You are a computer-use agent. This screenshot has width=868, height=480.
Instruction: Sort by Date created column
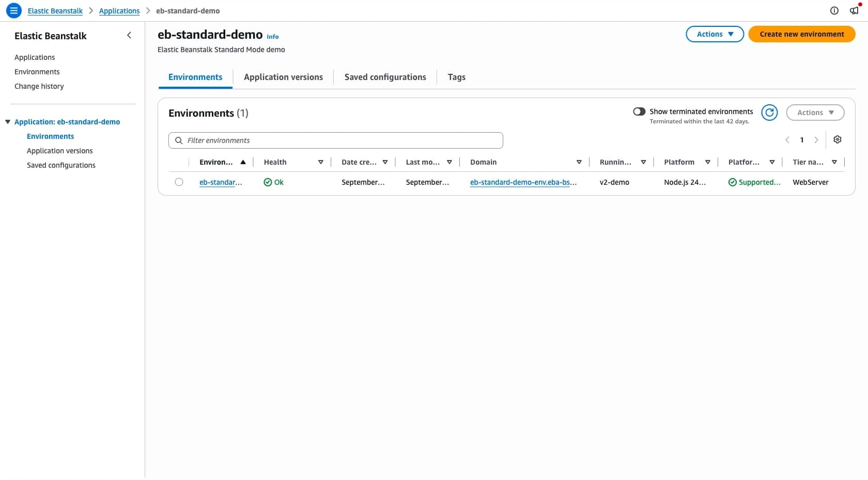click(385, 162)
